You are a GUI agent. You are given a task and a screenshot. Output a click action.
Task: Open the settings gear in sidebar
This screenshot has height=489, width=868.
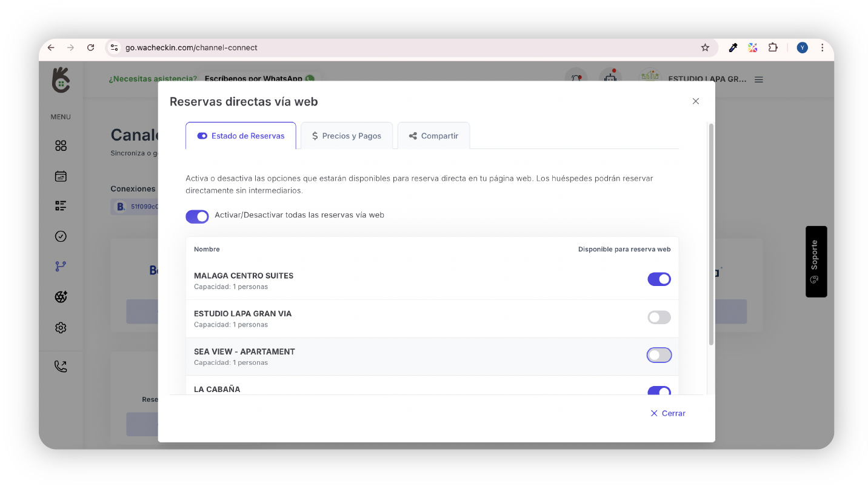pos(61,328)
